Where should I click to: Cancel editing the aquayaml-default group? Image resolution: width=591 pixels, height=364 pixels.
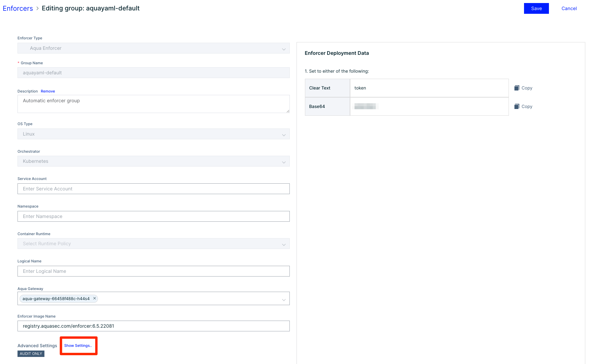(569, 8)
